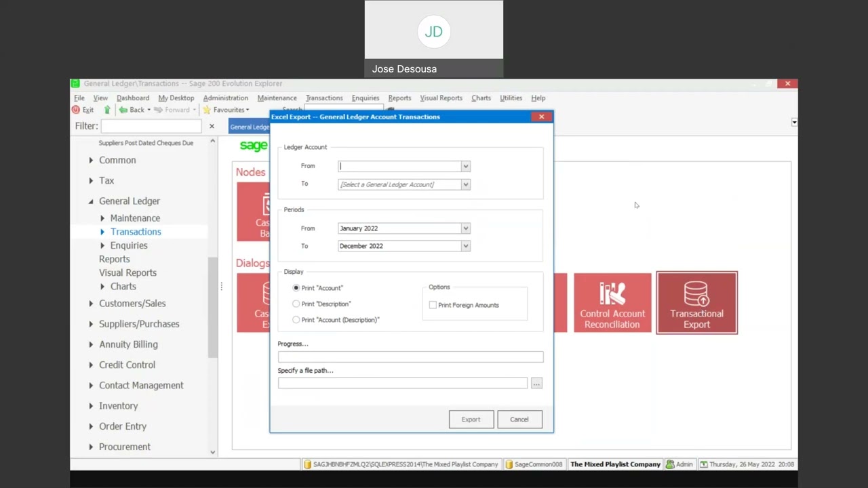Viewport: 868px width, 488px height.
Task: Open Ledger Account To dropdown
Action: (x=465, y=184)
